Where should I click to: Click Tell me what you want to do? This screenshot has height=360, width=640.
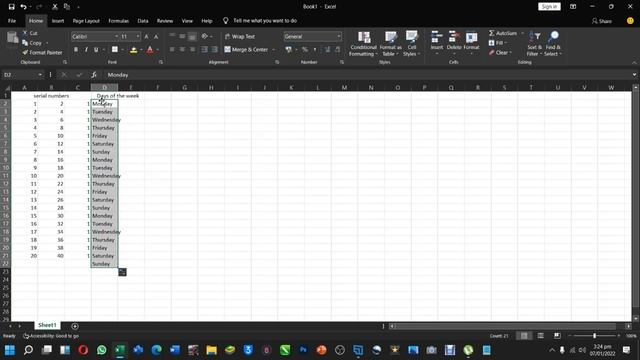[265, 21]
